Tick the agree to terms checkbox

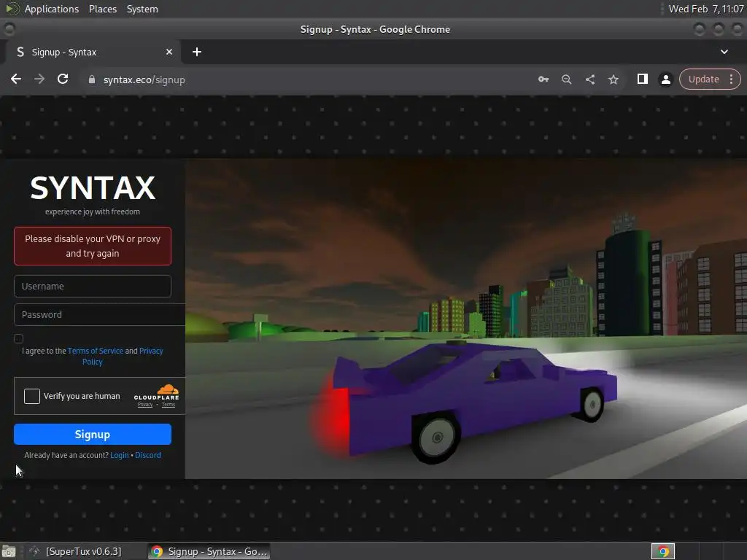point(18,338)
